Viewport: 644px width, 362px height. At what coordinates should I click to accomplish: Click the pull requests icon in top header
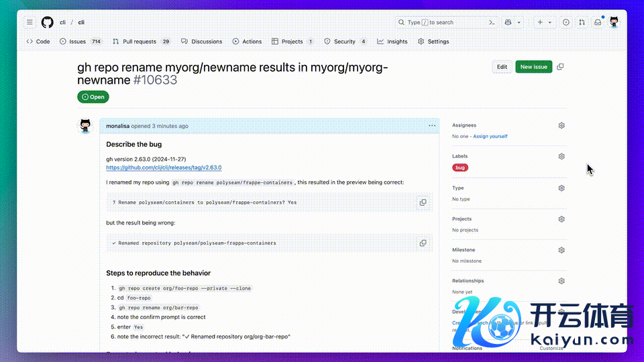point(582,22)
